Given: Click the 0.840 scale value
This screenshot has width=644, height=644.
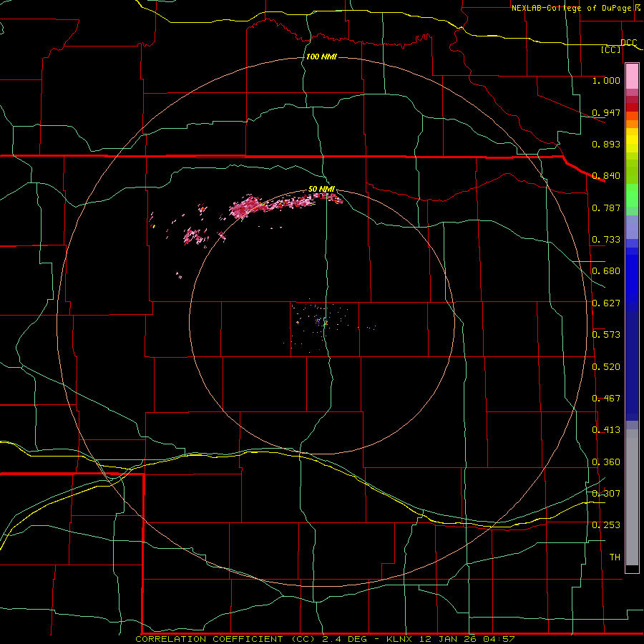Looking at the screenshot, I should click(x=606, y=176).
